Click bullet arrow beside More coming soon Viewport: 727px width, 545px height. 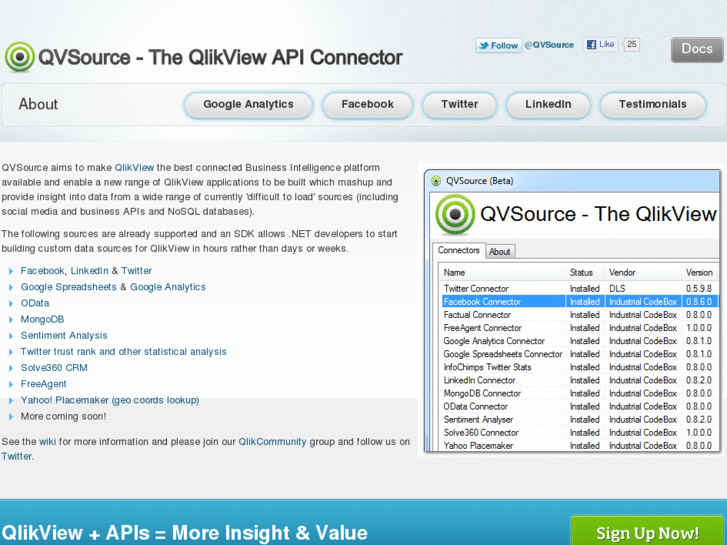click(11, 417)
